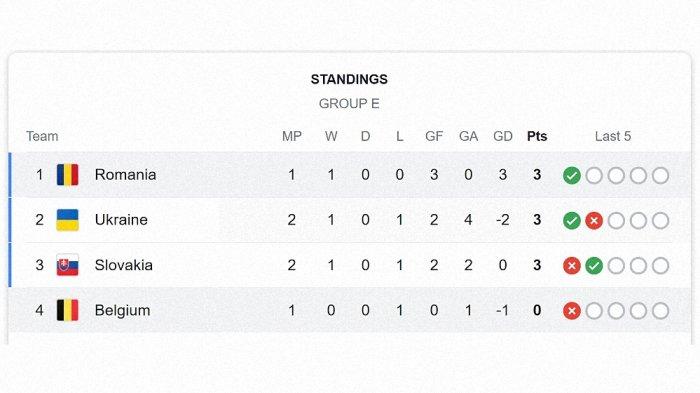Click the Belgium flag icon
Image resolution: width=700 pixels, height=393 pixels.
pyautogui.click(x=67, y=310)
